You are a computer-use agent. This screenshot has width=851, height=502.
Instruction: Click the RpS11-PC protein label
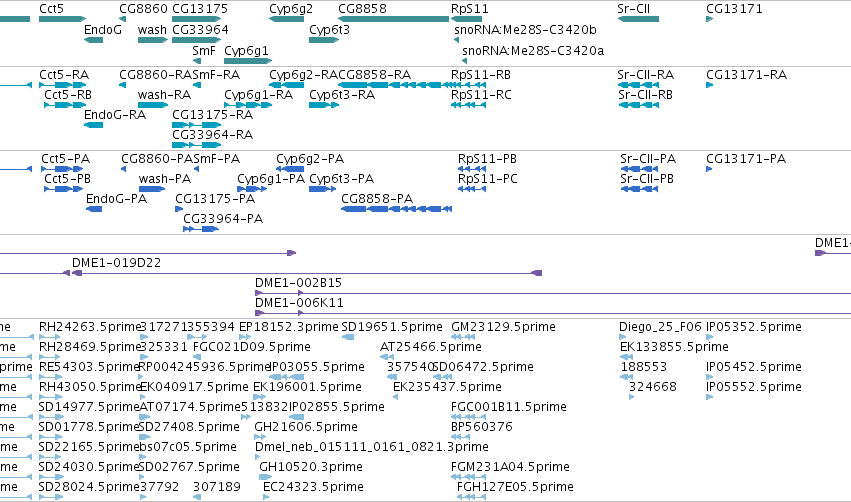pyautogui.click(x=487, y=179)
